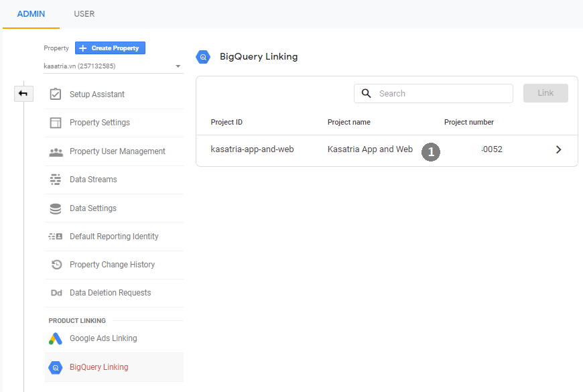
Task: Click the Default Reporting Identity icon
Action: coord(56,237)
